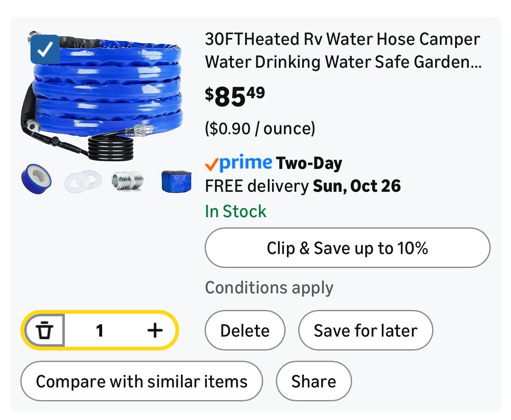Image resolution: width=511 pixels, height=420 pixels.
Task: Share this cart item
Action: click(x=314, y=381)
